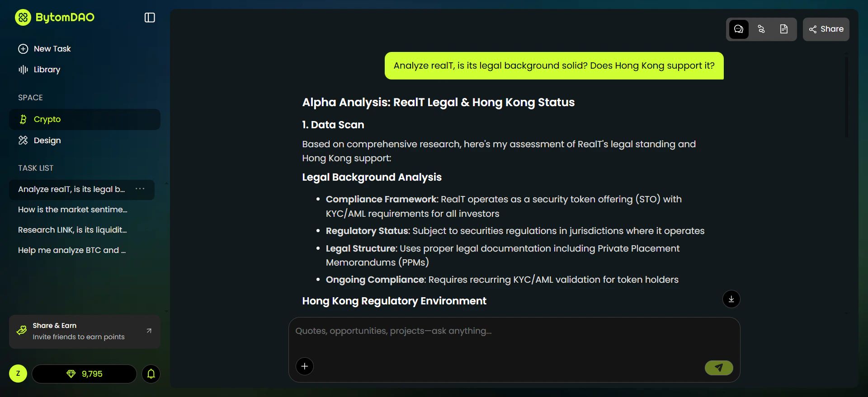Click the Library waveform icon
This screenshot has height=397, width=868.
click(23, 70)
